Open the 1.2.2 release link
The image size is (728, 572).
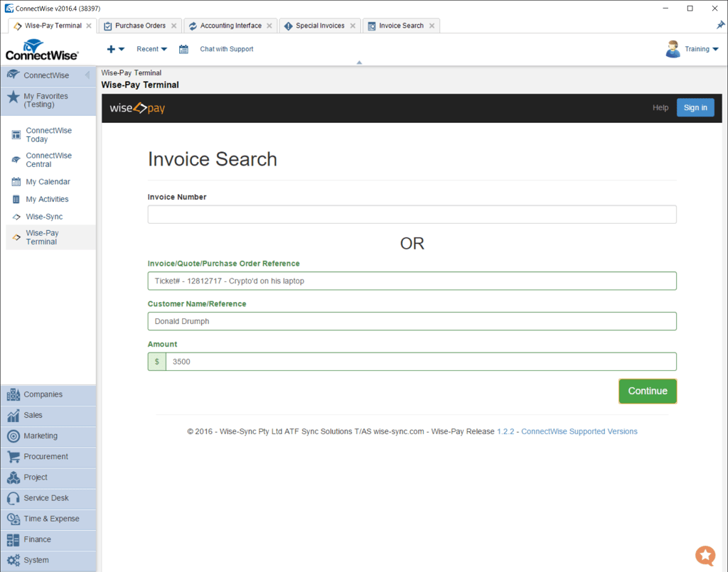505,431
